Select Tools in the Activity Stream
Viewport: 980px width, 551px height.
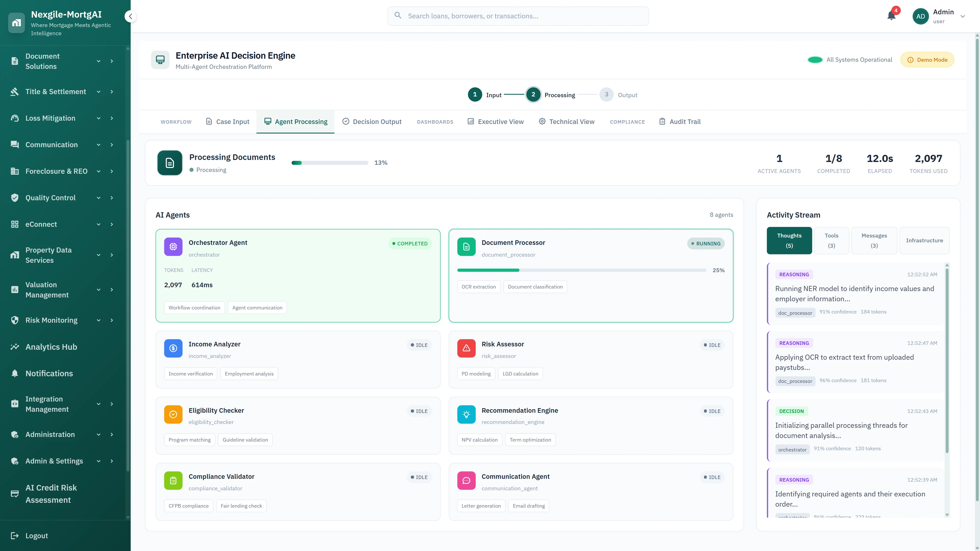832,240
